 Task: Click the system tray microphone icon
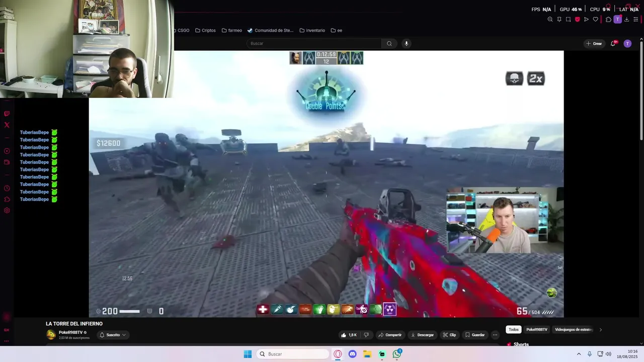(590, 354)
